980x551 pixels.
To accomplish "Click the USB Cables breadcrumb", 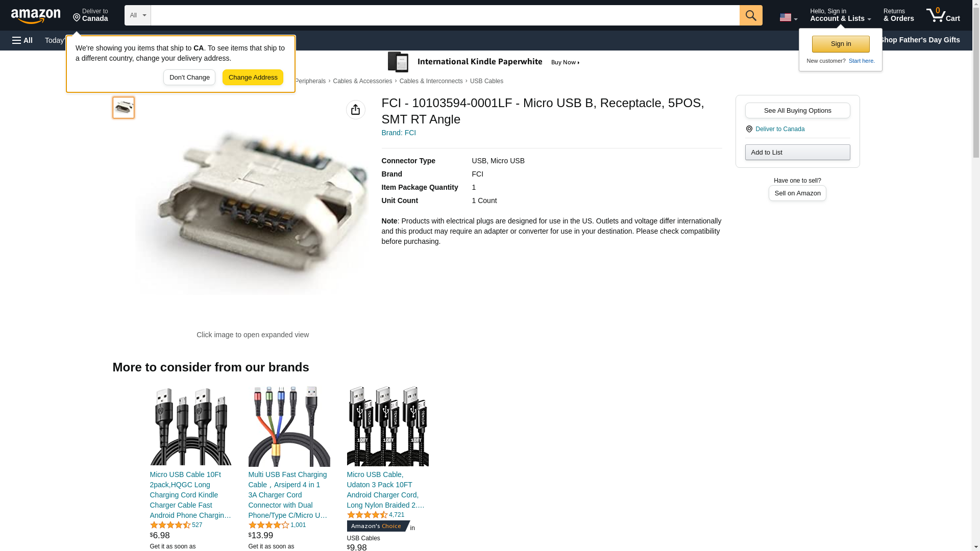I will point(486,81).
